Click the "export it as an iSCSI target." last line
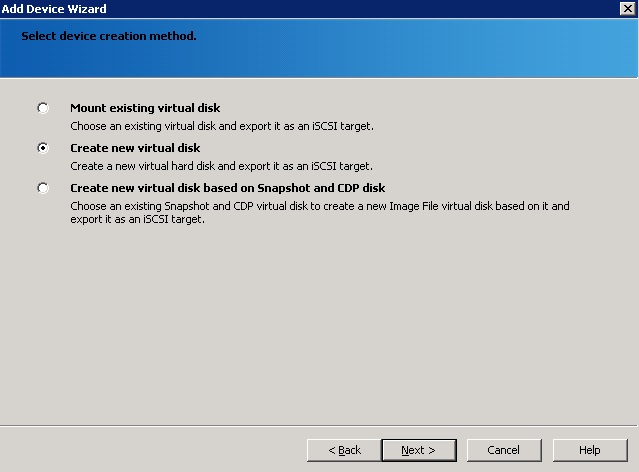The image size is (639, 472). [x=137, y=219]
